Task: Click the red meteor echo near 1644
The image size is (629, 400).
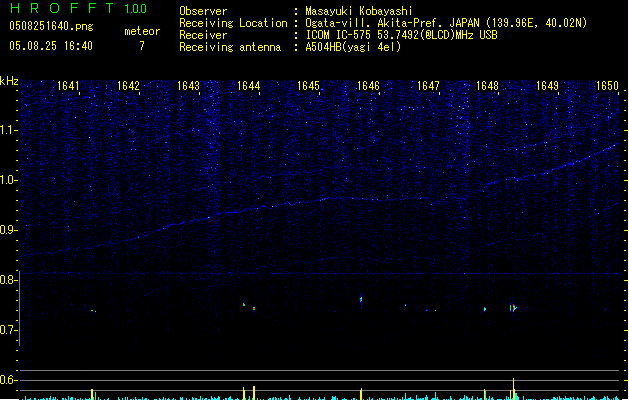Action: pyautogui.click(x=254, y=309)
